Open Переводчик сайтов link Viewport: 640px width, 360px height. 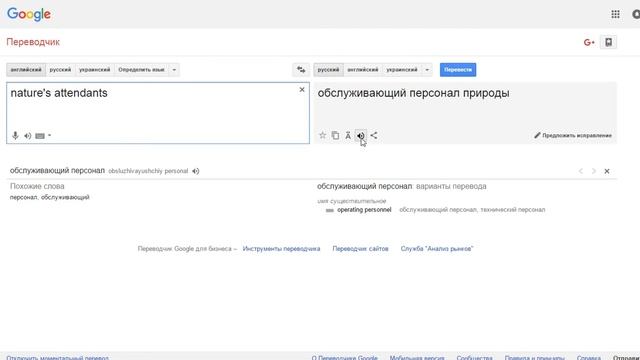pos(360,249)
